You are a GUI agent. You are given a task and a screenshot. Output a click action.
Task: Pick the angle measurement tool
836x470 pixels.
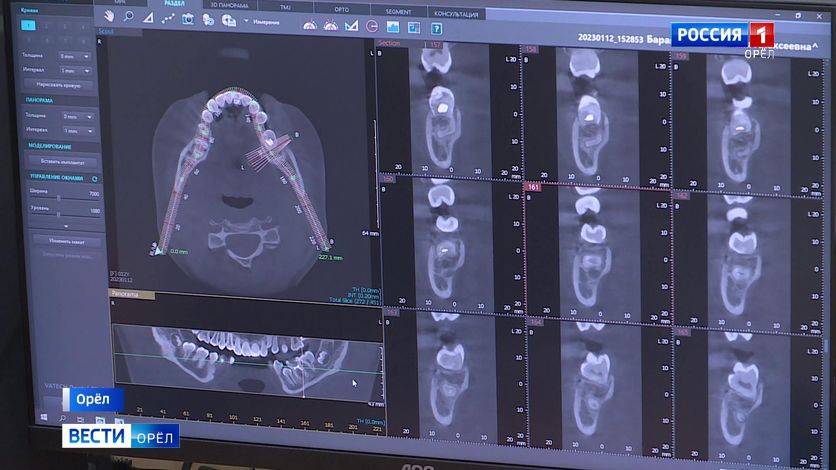148,18
